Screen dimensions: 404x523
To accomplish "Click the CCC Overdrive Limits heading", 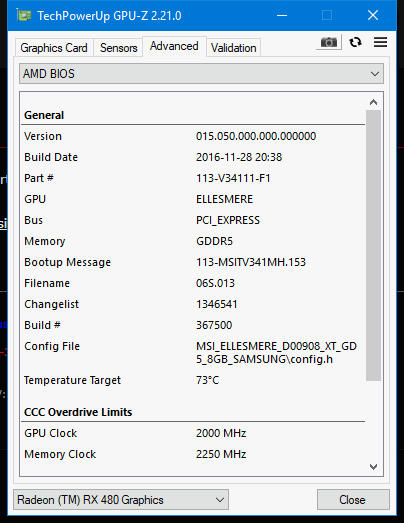I will pyautogui.click(x=78, y=412).
